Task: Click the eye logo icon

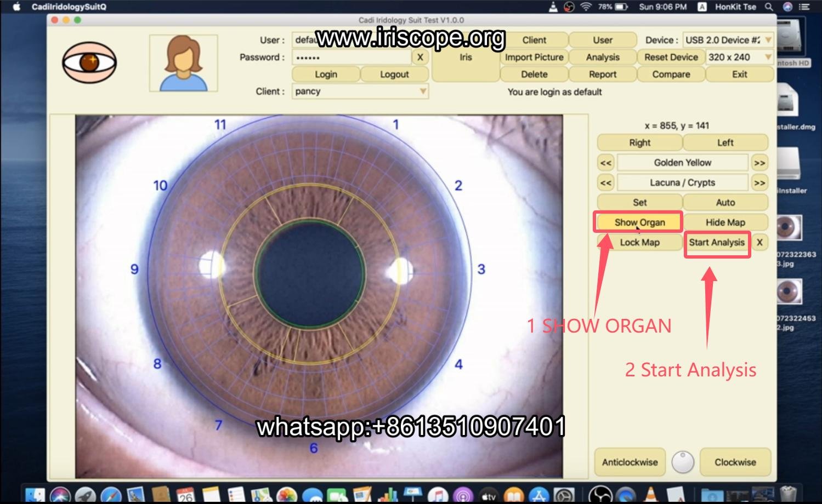Action: (89, 62)
